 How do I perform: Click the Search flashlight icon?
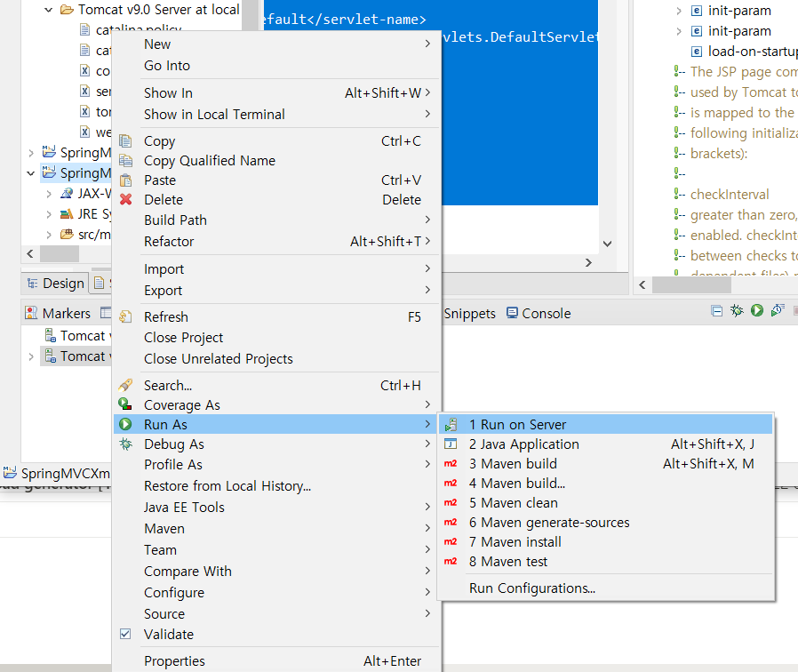pos(125,385)
